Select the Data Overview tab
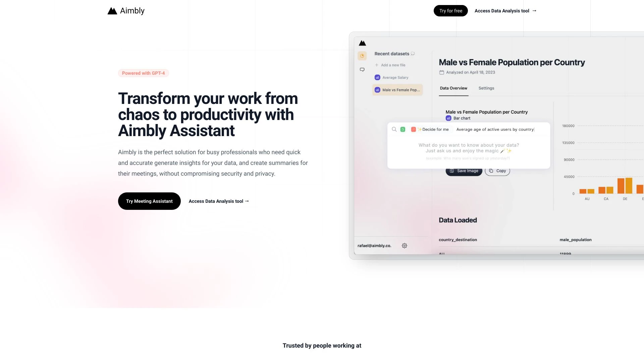This screenshot has height=362, width=644. 453,88
